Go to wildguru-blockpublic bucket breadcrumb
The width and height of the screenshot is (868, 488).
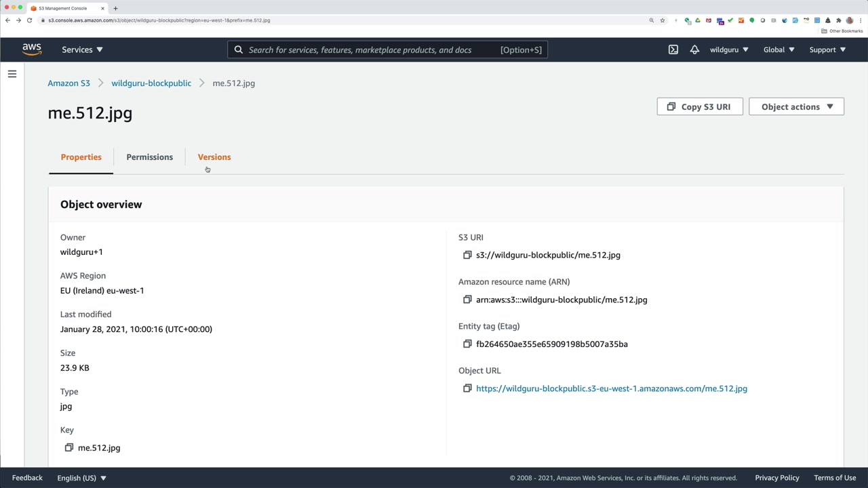click(x=151, y=83)
